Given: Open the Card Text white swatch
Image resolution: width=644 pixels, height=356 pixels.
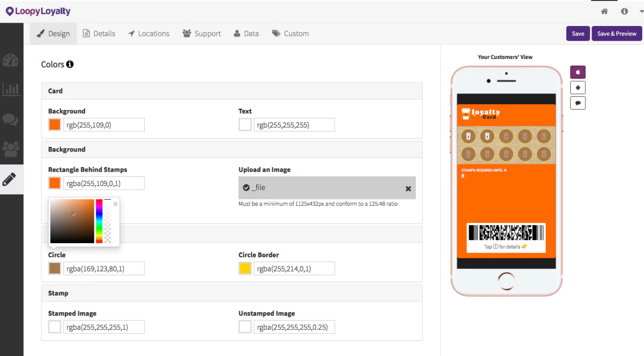Looking at the screenshot, I should (245, 125).
